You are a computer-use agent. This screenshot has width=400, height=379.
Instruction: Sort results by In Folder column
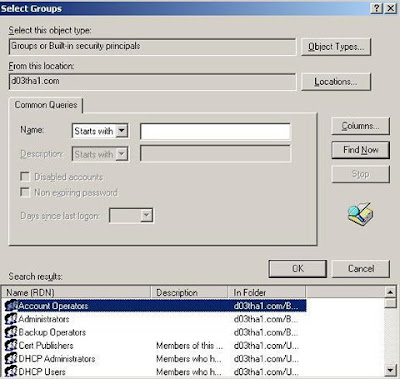click(267, 293)
